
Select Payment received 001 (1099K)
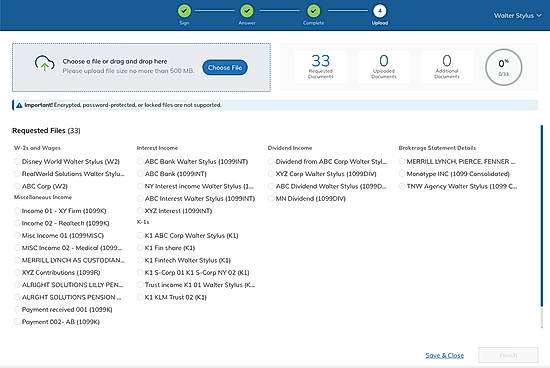[17, 309]
